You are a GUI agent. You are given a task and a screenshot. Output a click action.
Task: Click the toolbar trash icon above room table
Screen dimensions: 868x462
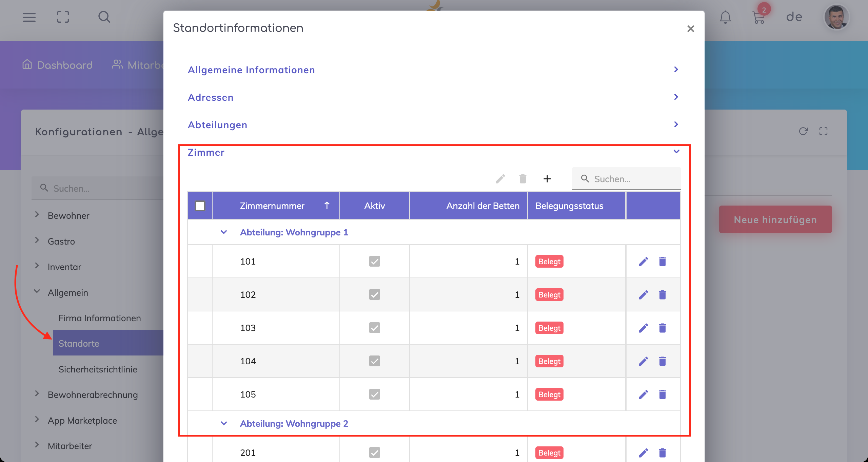click(x=522, y=179)
